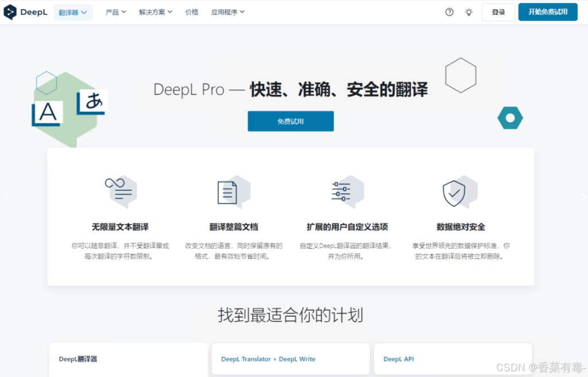Image resolution: width=588 pixels, height=377 pixels.
Task: Switch to the DeepL API tab
Action: [x=453, y=359]
